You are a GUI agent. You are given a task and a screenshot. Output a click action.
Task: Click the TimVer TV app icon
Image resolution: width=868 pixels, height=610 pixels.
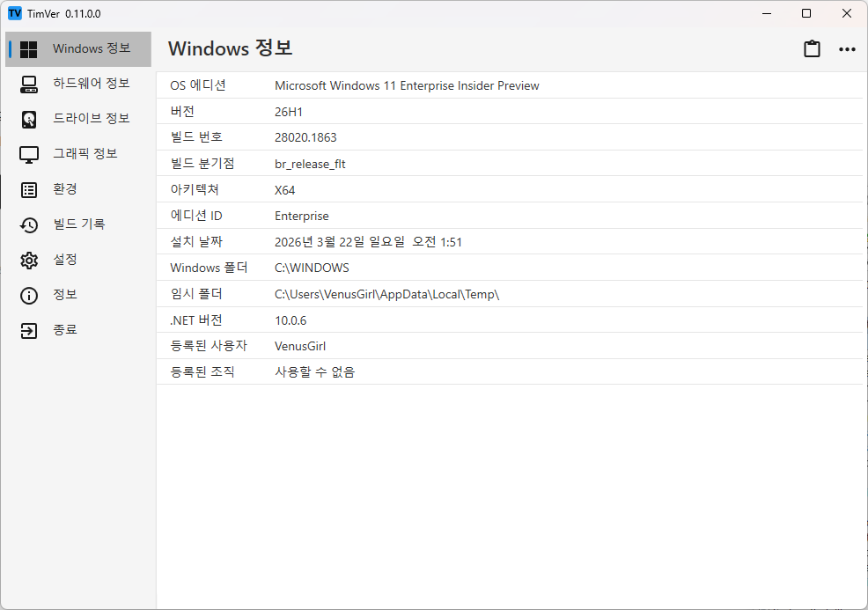pyautogui.click(x=15, y=13)
